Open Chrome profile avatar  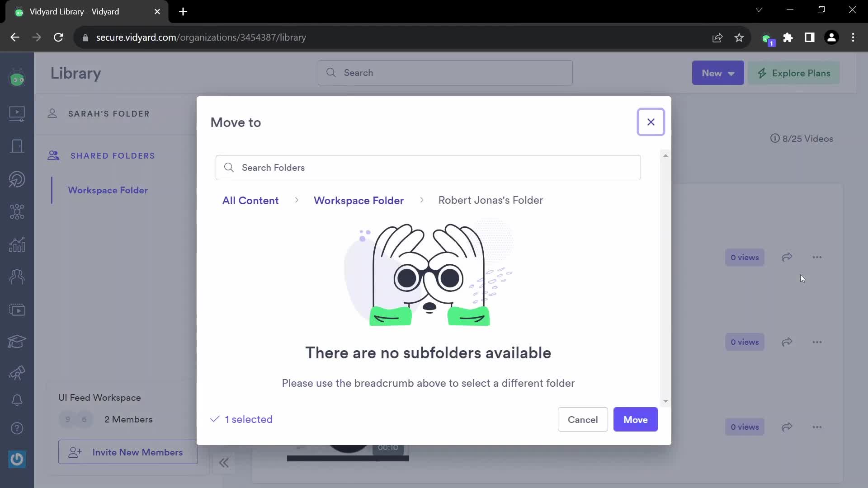coord(831,38)
